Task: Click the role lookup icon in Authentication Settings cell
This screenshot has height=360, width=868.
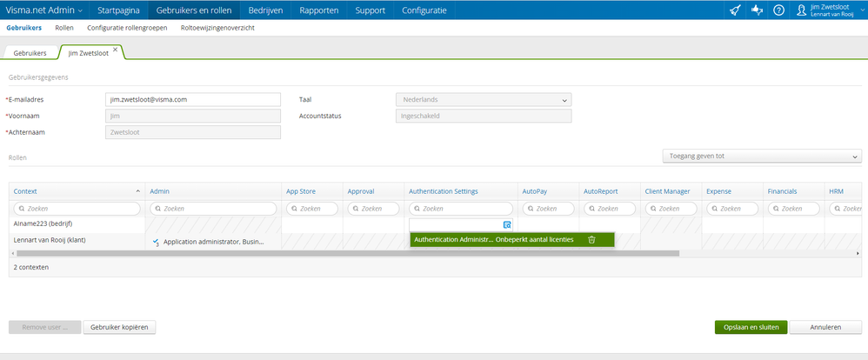Action: tap(506, 225)
